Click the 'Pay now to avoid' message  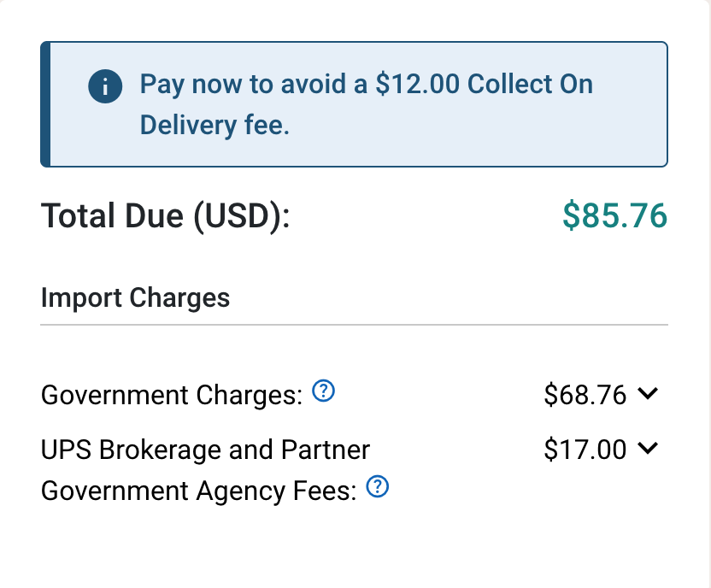(x=255, y=85)
